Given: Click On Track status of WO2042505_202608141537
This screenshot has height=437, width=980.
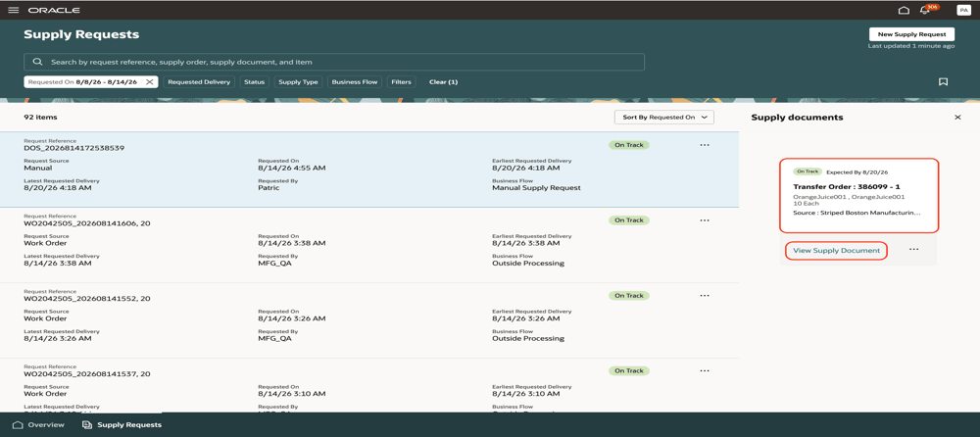Looking at the screenshot, I should (629, 370).
